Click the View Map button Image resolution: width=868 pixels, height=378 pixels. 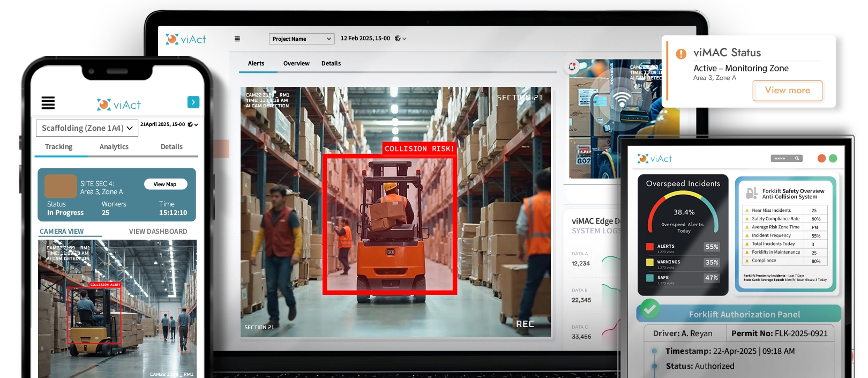[x=165, y=184]
